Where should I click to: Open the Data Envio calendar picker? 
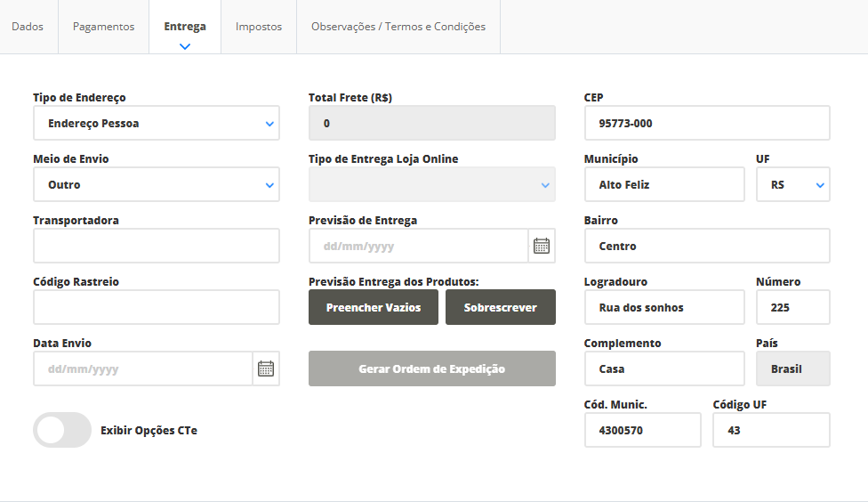pos(265,368)
